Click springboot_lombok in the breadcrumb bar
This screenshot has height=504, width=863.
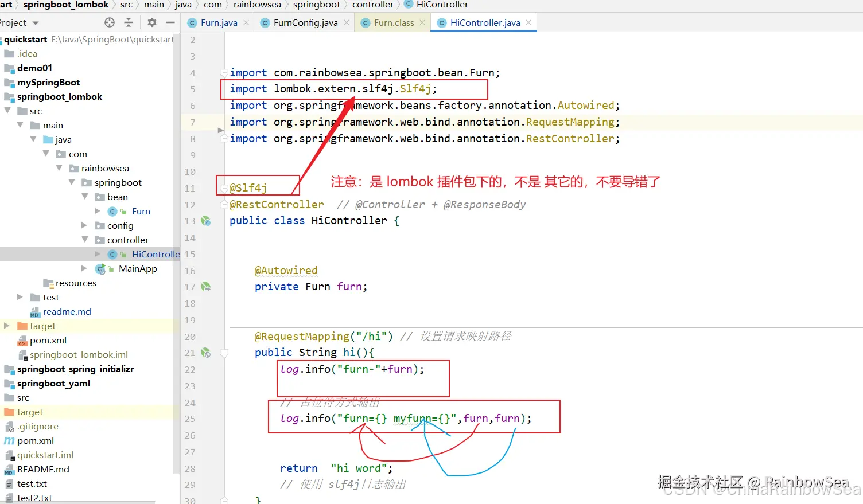click(x=66, y=5)
